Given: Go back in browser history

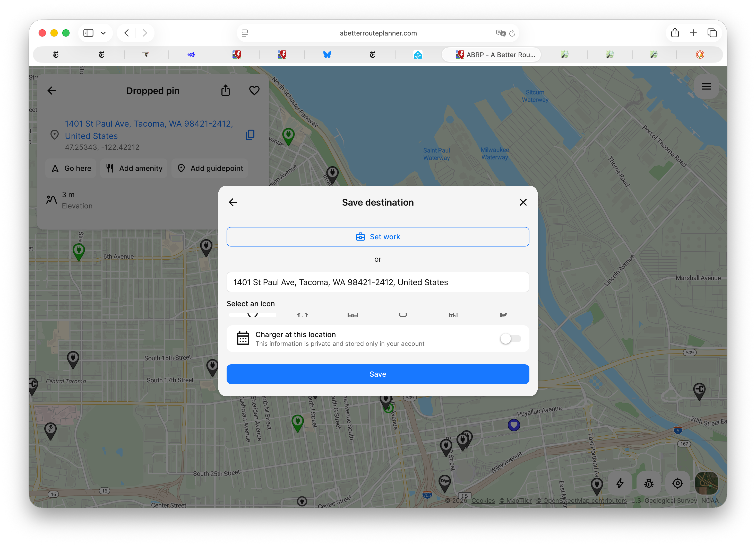Looking at the screenshot, I should coord(127,33).
